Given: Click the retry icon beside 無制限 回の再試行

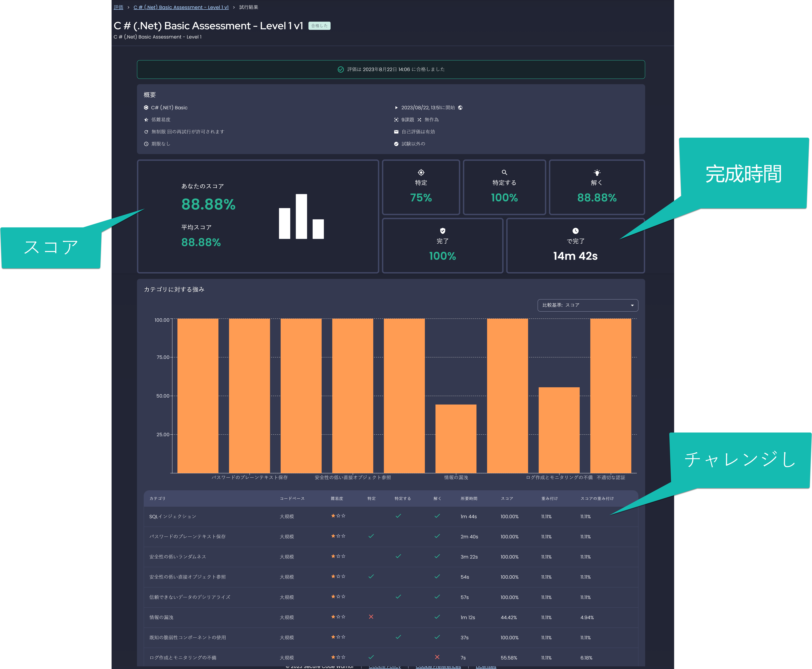Looking at the screenshot, I should (x=146, y=132).
